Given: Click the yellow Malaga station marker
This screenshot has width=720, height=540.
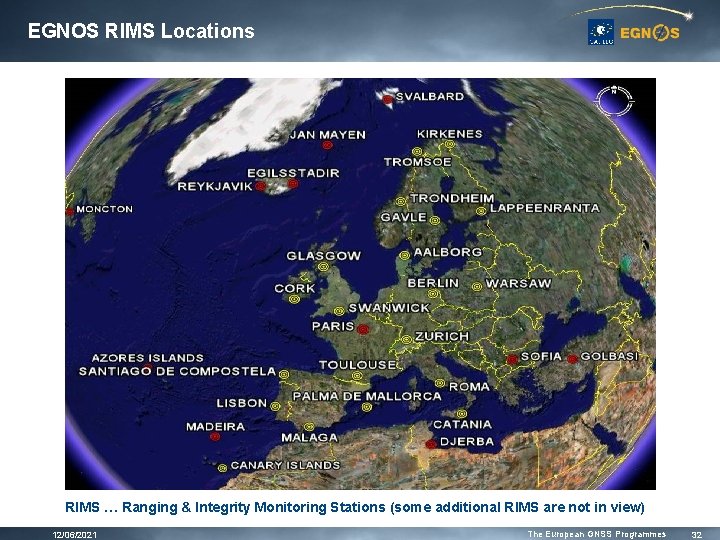Looking at the screenshot, I should click(x=309, y=427).
